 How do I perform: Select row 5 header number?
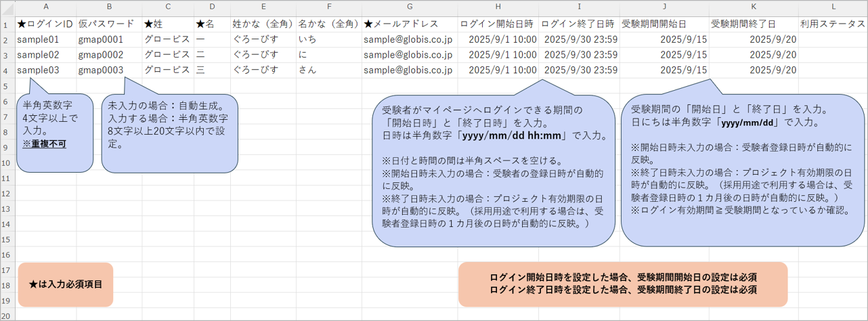tap(7, 86)
